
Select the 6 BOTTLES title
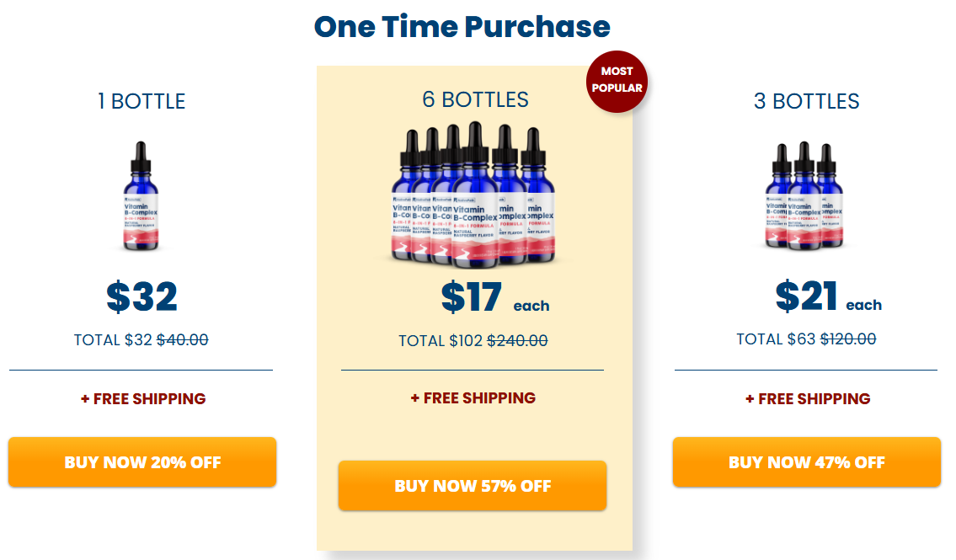pos(475,99)
